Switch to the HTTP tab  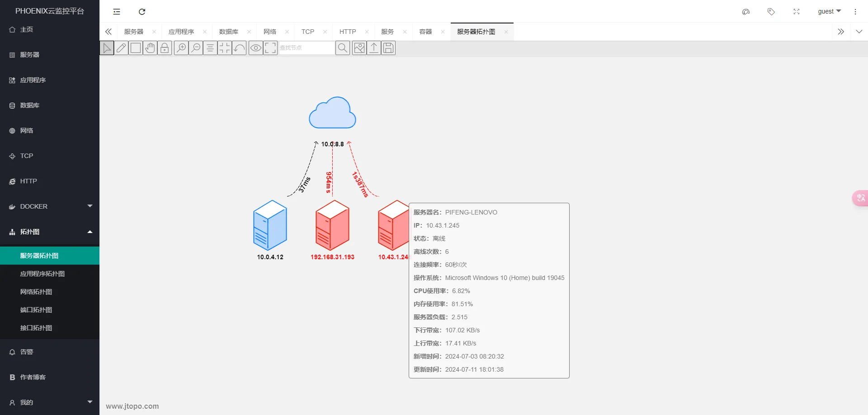pyautogui.click(x=348, y=32)
